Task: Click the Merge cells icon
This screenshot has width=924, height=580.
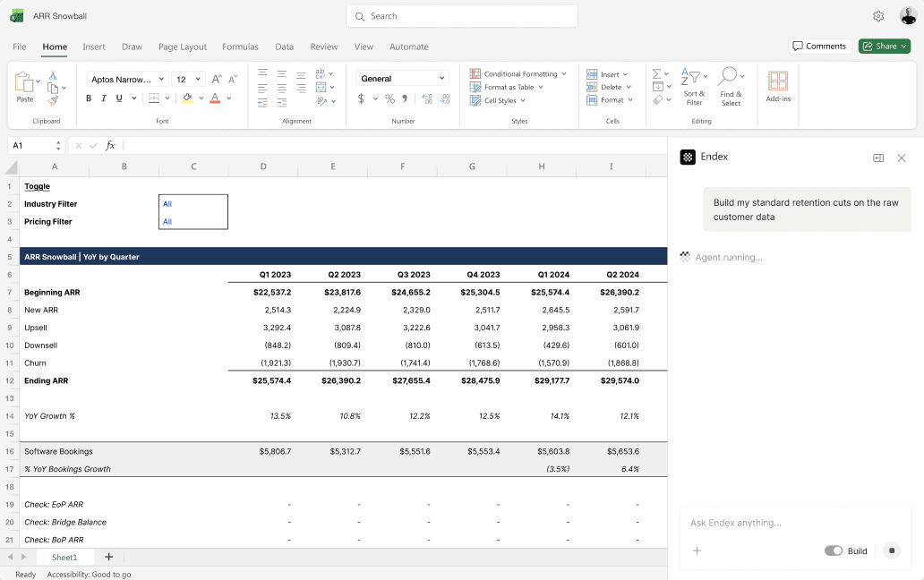Action: (x=321, y=87)
